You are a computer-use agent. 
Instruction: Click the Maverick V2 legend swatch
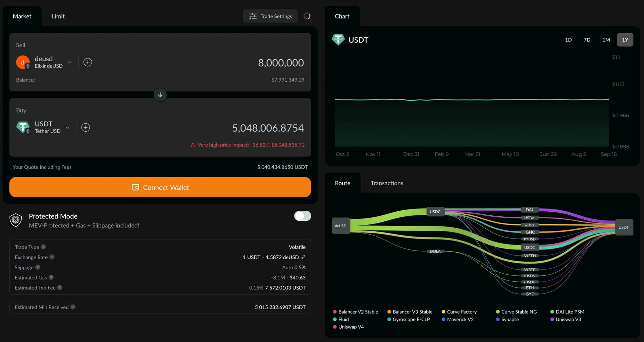[443, 320]
